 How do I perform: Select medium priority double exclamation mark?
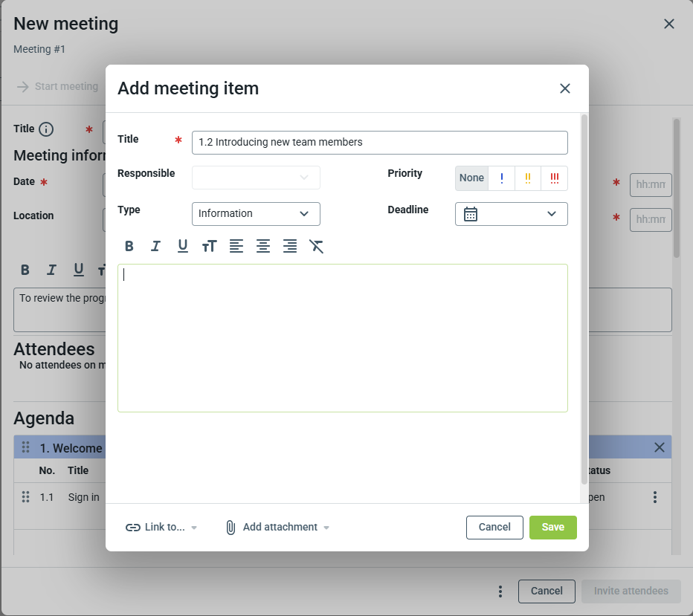528,178
